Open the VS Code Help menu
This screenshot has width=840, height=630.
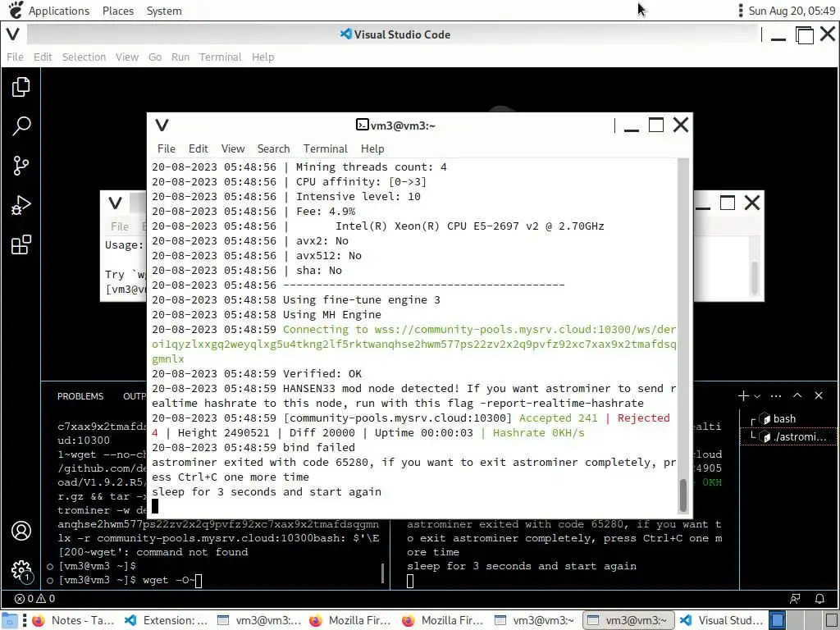tap(263, 57)
